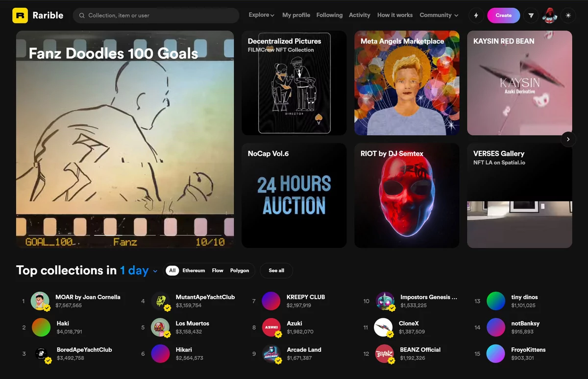The width and height of the screenshot is (588, 379).
Task: Open Haki collection gradient avatar
Action: coord(41,327)
